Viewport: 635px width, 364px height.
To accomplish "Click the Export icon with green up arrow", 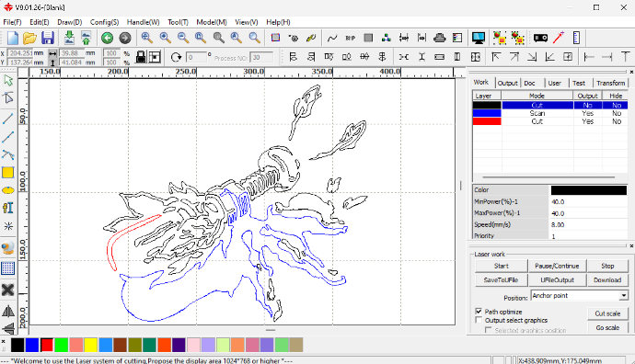I will 86,38.
